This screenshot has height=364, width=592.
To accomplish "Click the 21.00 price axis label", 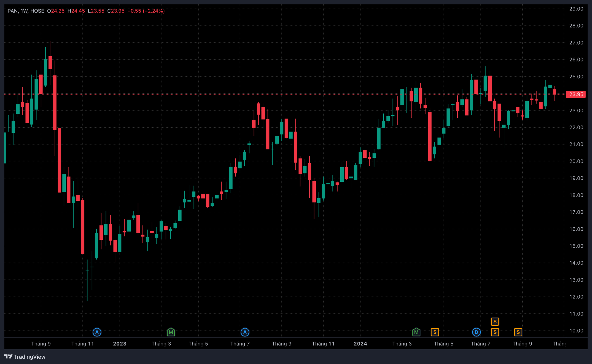I will [x=576, y=144].
